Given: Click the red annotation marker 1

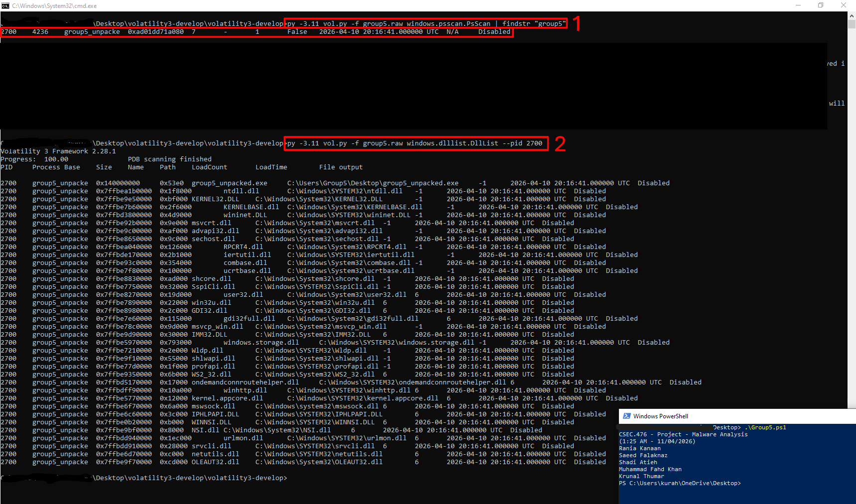Looking at the screenshot, I should point(576,23).
